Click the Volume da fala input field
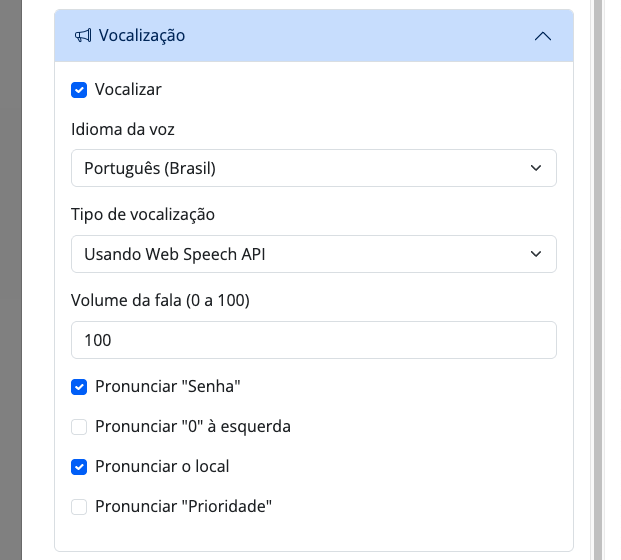This screenshot has height=560, width=621. pyautogui.click(x=313, y=340)
